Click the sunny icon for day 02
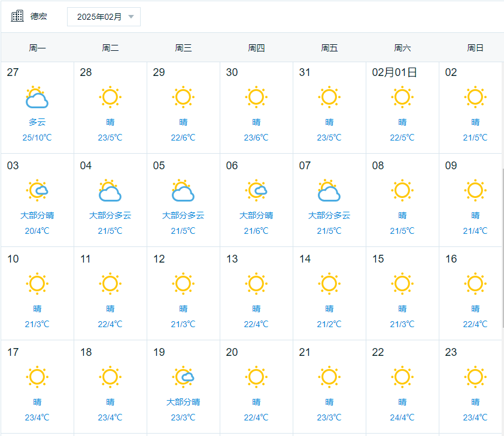Screen dimensions: 504x436 pyautogui.click(x=475, y=97)
